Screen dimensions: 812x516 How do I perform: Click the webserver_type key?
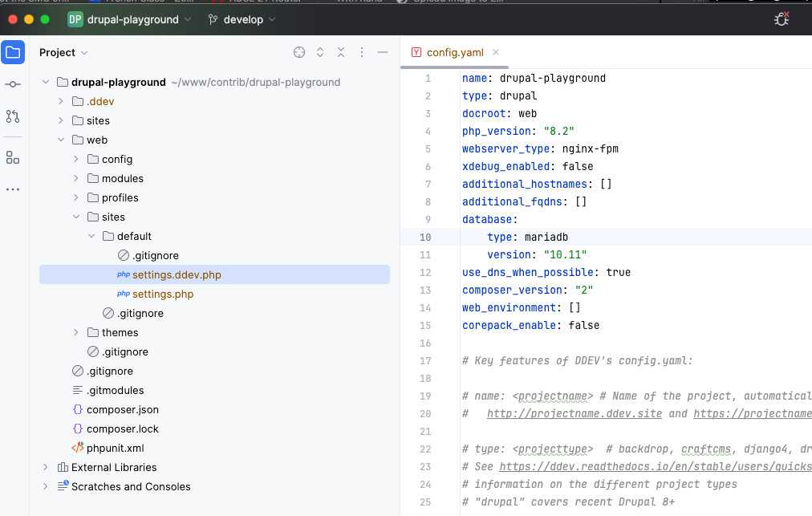point(505,148)
